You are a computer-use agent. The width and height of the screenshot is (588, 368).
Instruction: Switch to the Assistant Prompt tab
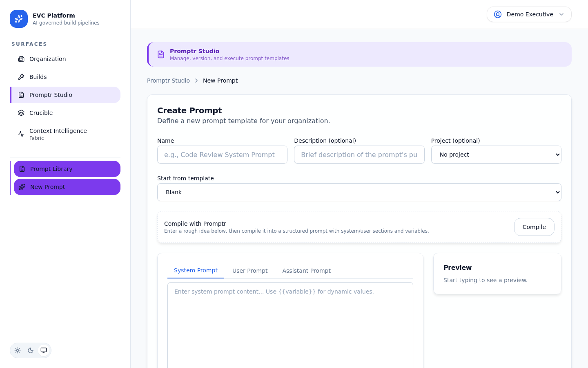coord(306,271)
